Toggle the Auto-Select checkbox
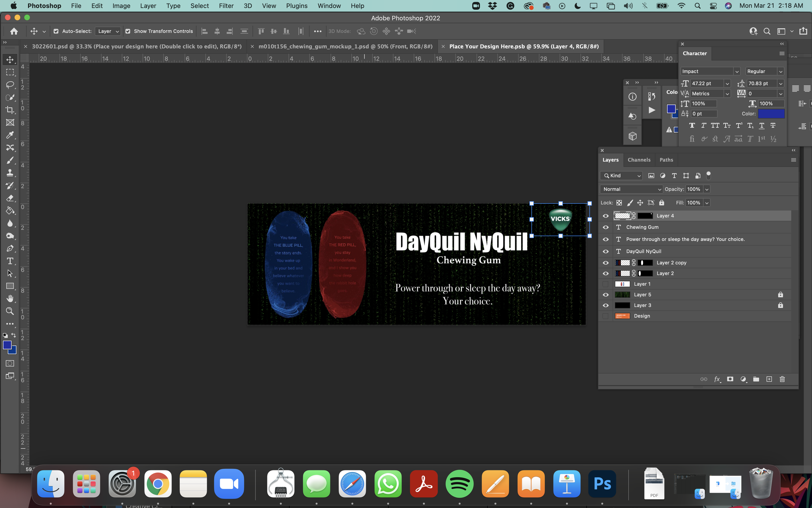812x508 pixels. point(56,31)
